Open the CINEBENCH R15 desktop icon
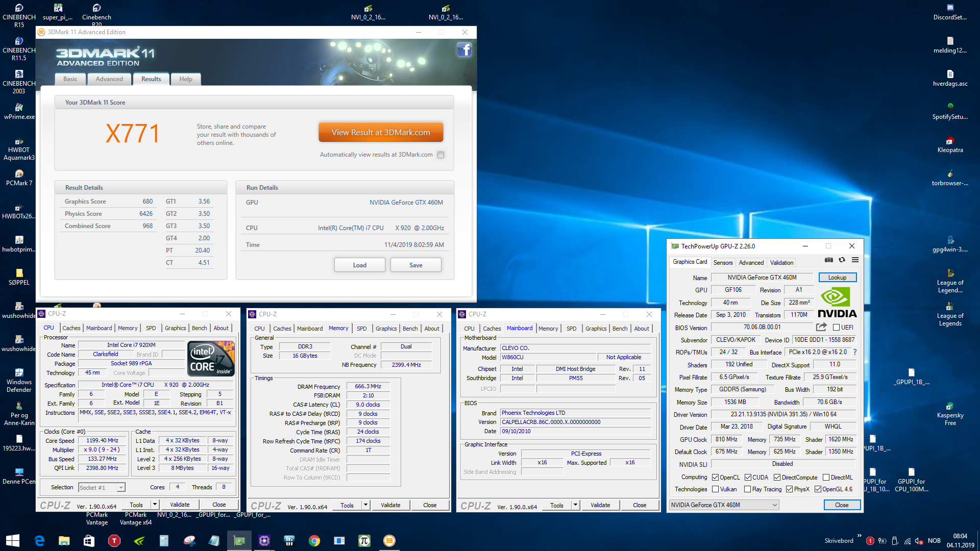 point(19,15)
